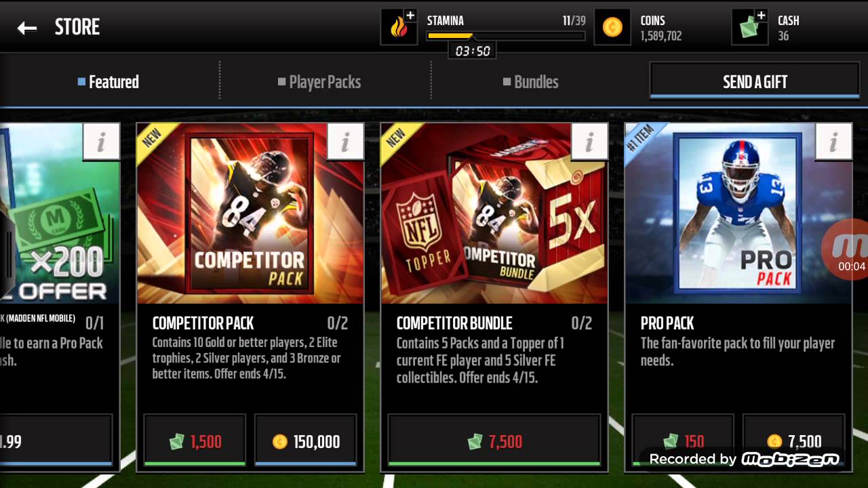Buy Competitor Pack for 150,000 coins

point(306,441)
